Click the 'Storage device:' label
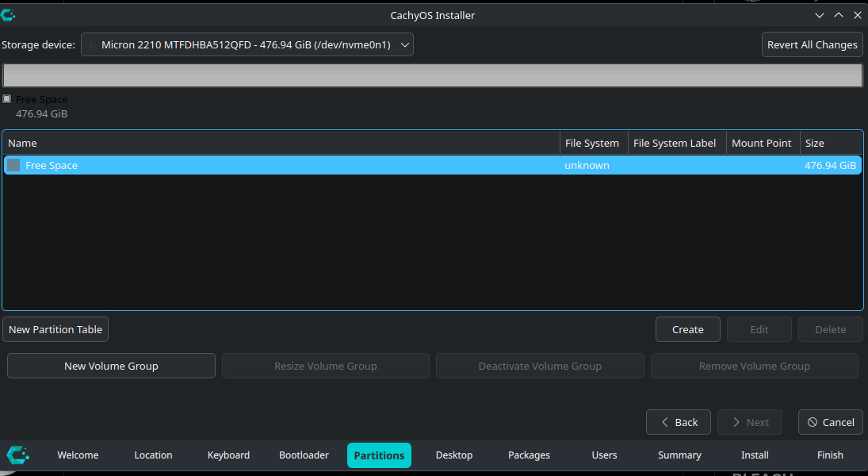The height and width of the screenshot is (476, 868). (38, 45)
